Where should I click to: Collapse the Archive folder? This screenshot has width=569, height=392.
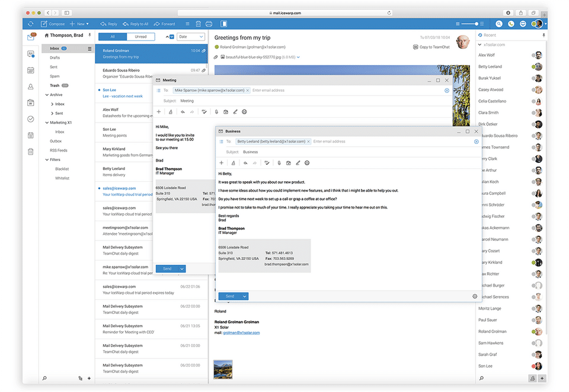pos(47,95)
